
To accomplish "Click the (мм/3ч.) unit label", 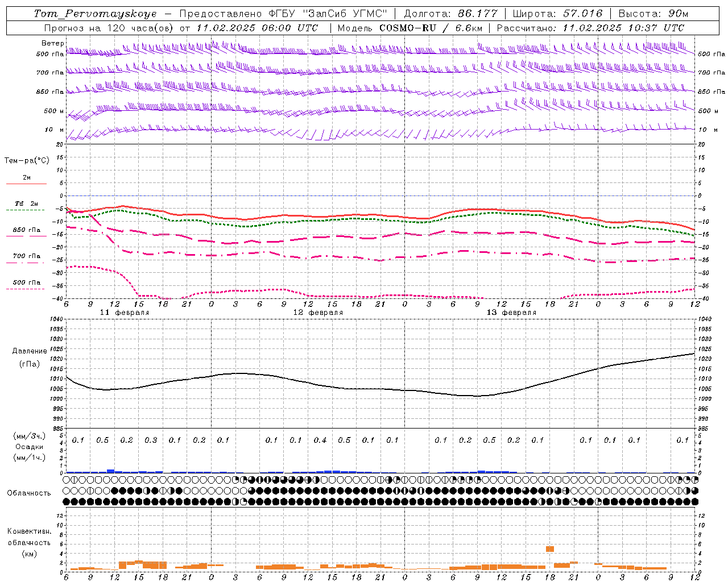I will 30,436.
